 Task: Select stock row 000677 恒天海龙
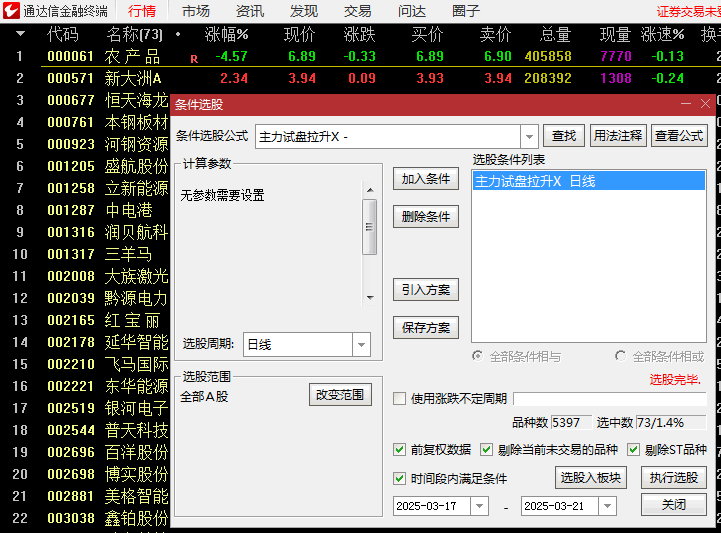tap(85, 100)
